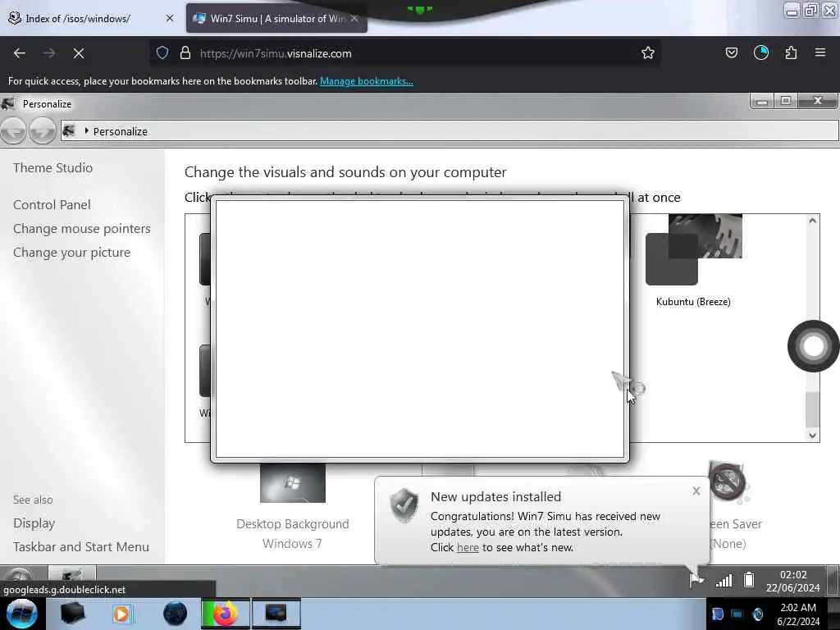Image resolution: width=840 pixels, height=630 pixels.
Task: Click host tray round volume icon
Action: 757,614
